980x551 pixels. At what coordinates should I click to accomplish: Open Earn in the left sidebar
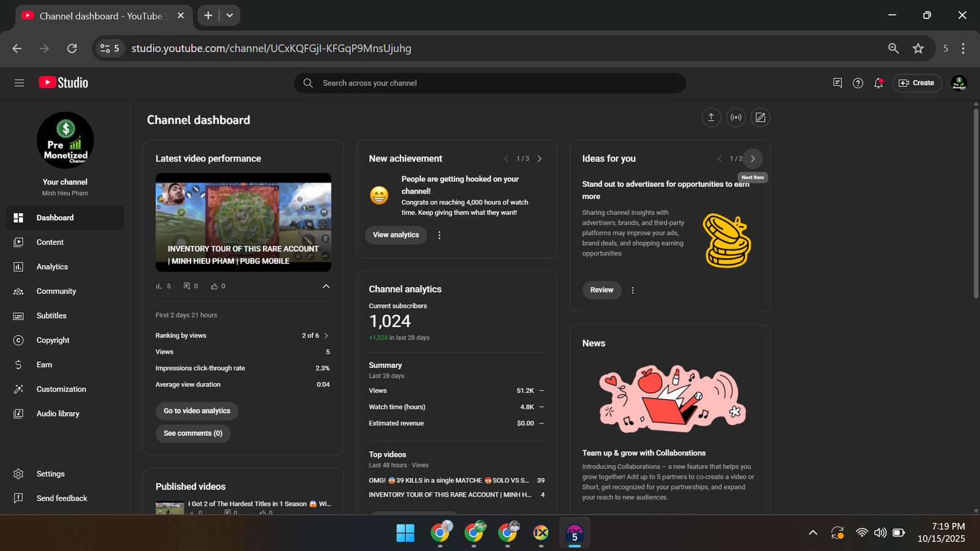click(44, 365)
